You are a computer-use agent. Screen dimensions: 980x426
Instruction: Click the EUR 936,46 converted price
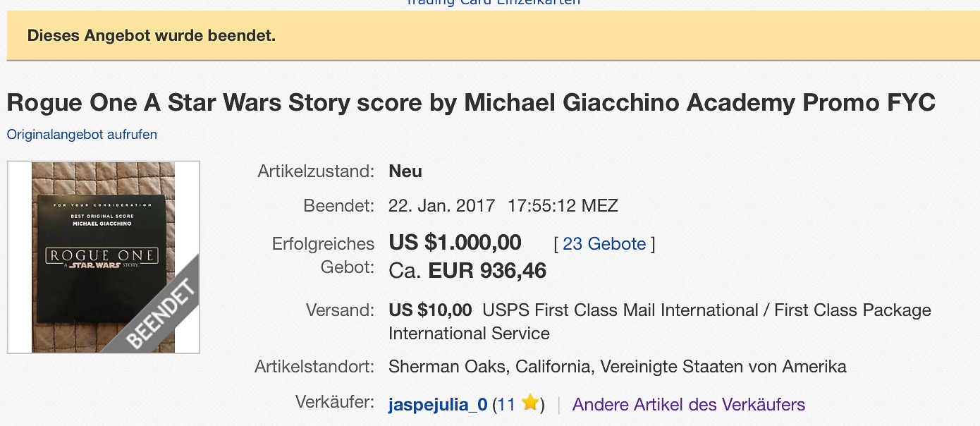pyautogui.click(x=487, y=271)
